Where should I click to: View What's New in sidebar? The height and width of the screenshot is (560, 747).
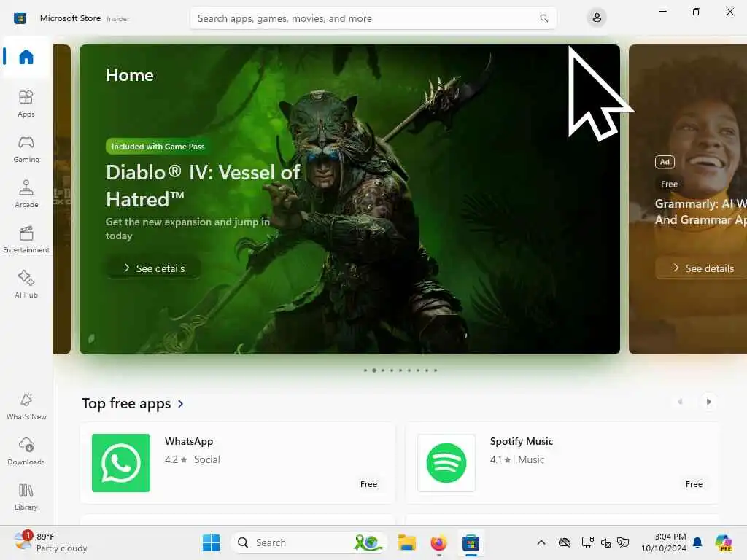coord(26,407)
